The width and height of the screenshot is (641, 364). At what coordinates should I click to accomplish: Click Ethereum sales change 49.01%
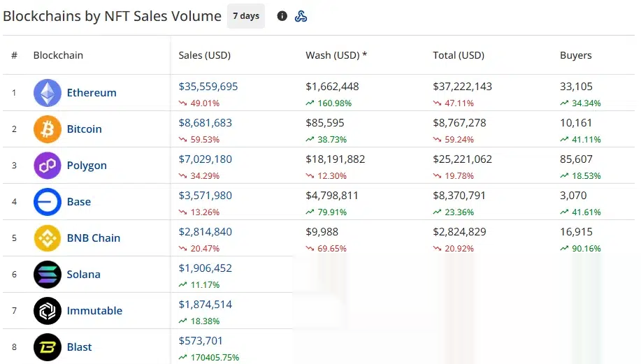[199, 103]
